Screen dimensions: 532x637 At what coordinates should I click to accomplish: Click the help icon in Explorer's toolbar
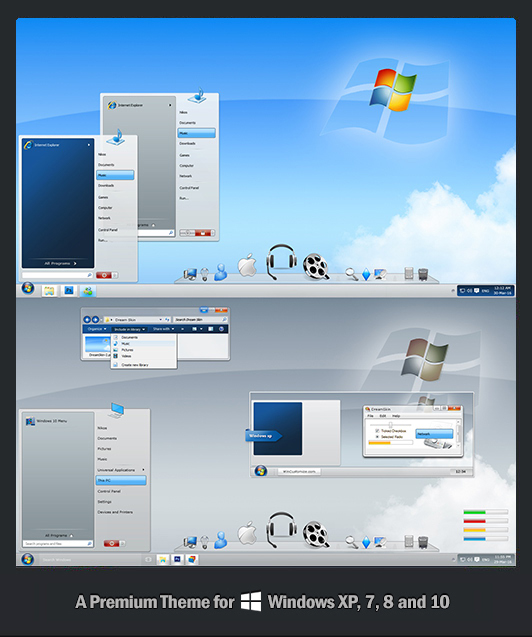pos(221,329)
